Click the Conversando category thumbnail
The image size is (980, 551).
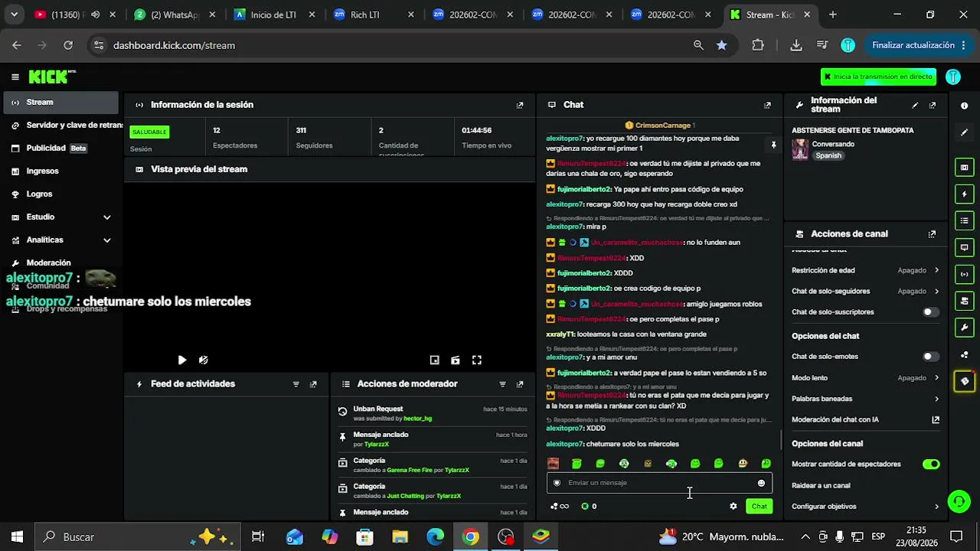800,149
